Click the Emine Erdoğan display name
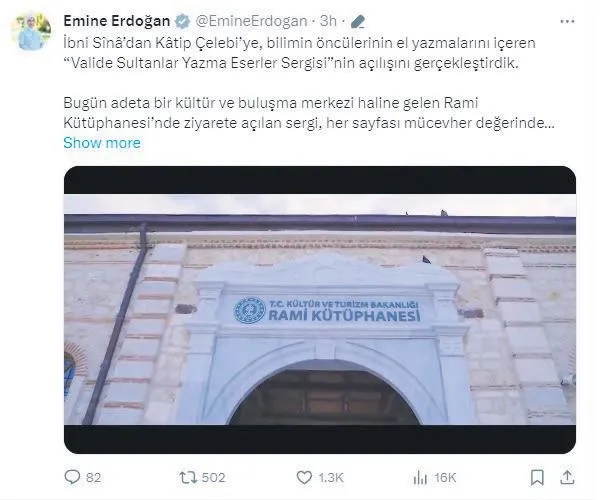The height and width of the screenshot is (500, 600). tap(117, 21)
